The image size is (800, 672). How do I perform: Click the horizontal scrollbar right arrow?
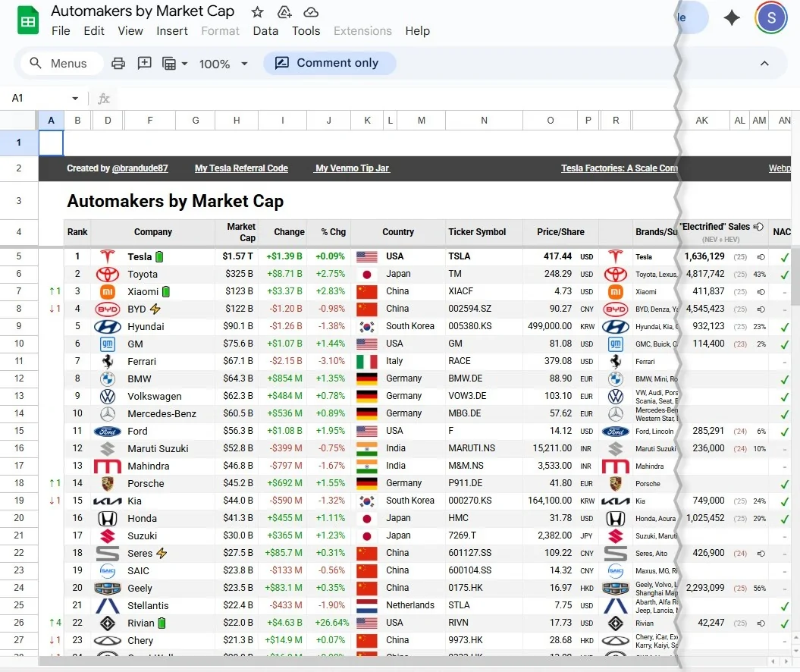(785, 661)
